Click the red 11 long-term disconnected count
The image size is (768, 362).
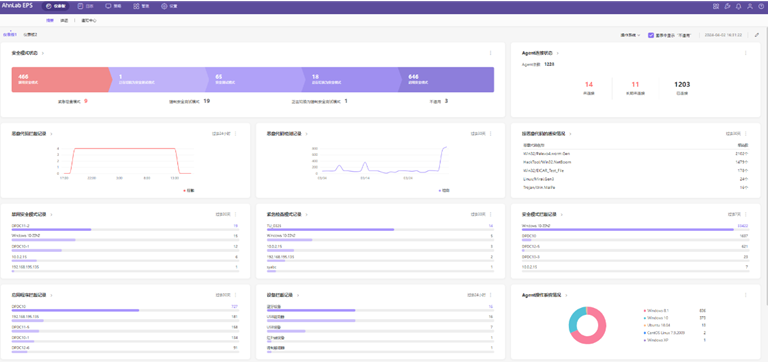tap(635, 84)
